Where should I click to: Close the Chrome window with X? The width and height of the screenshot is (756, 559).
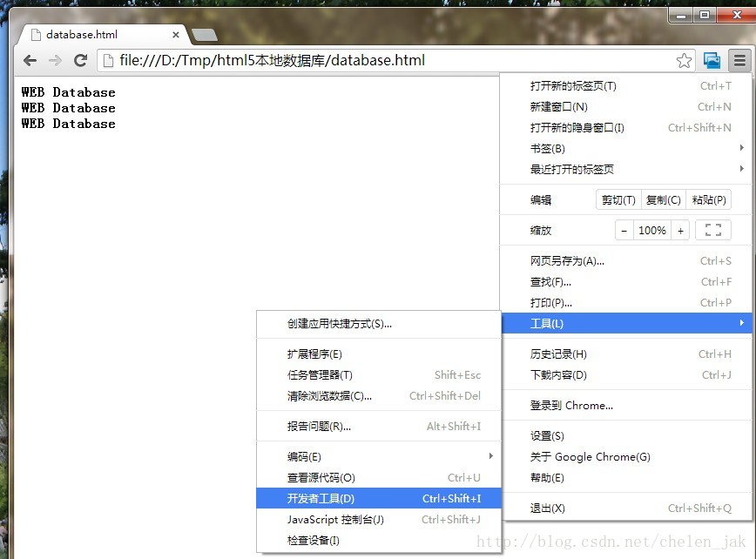736,16
